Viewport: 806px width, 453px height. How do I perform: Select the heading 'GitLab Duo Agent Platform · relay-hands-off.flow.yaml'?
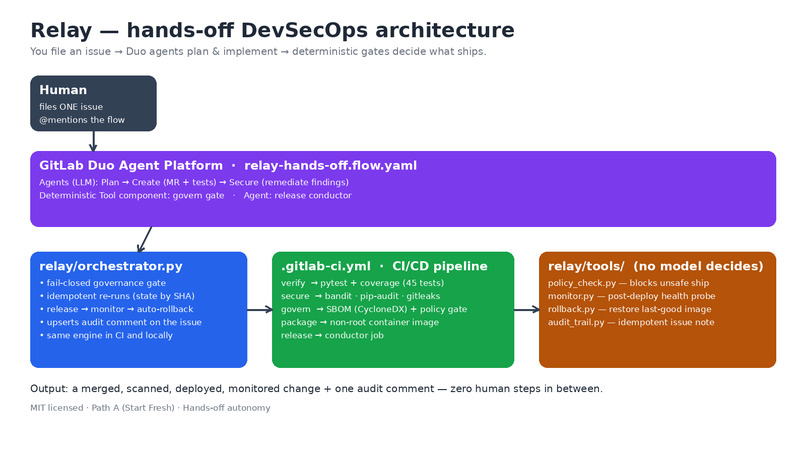tap(228, 166)
